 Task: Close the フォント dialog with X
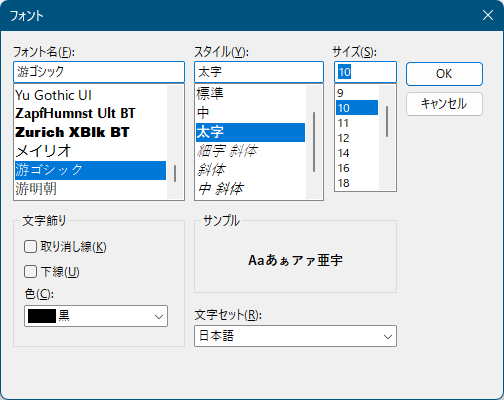pos(488,15)
